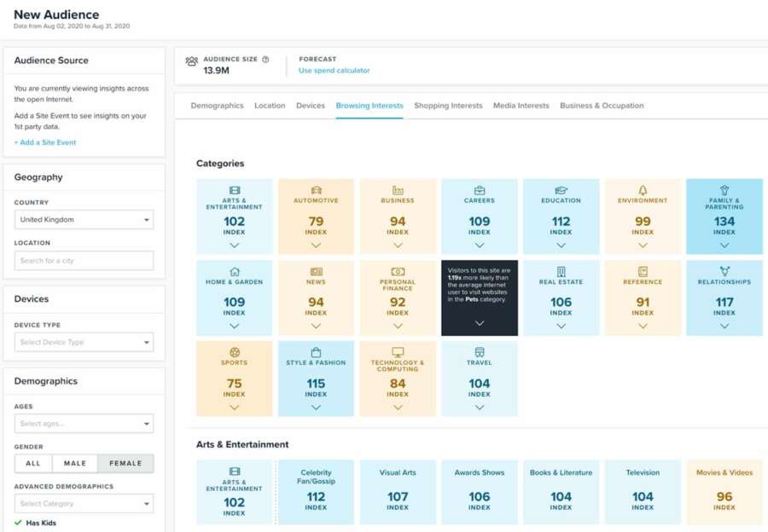Click the Style & Fashion bag icon

(x=316, y=352)
